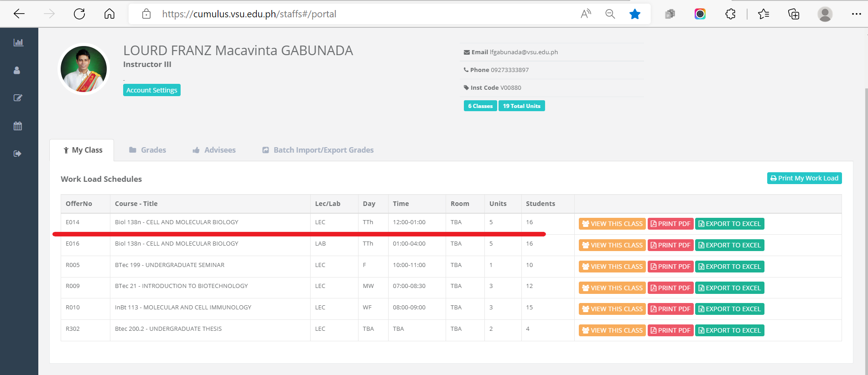Click the user profile sidebar icon

[17, 70]
